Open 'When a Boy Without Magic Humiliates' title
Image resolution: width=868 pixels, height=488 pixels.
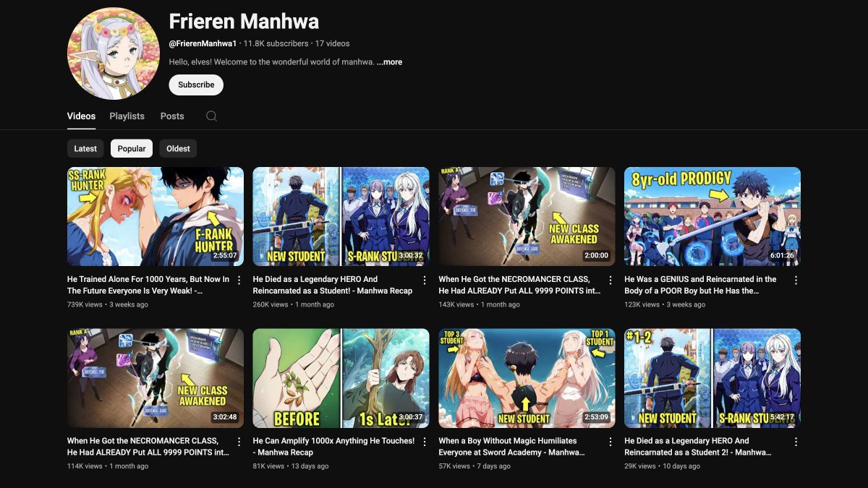(511, 447)
